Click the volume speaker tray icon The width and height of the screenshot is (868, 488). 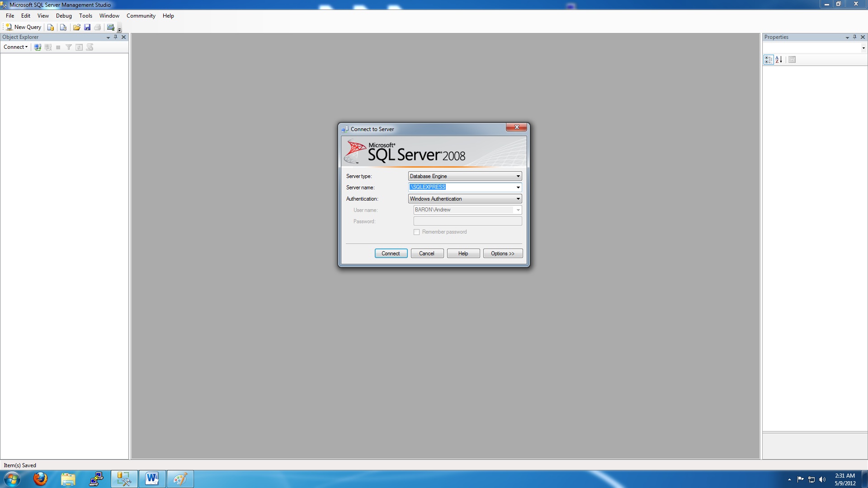(x=822, y=479)
